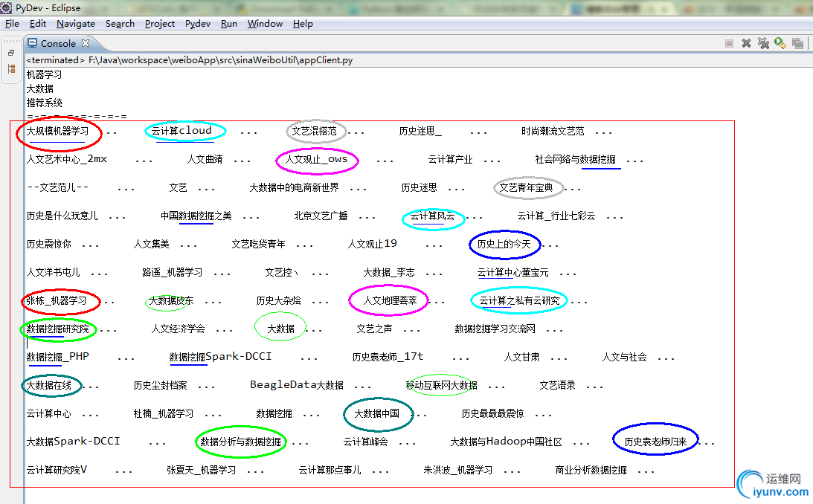Click the text '云计算产业'
This screenshot has width=813, height=504.
(x=451, y=159)
